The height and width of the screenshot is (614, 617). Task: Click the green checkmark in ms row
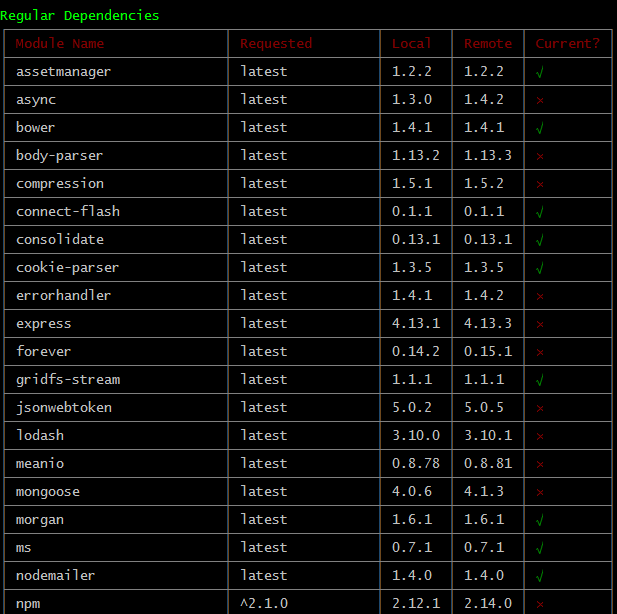point(540,549)
